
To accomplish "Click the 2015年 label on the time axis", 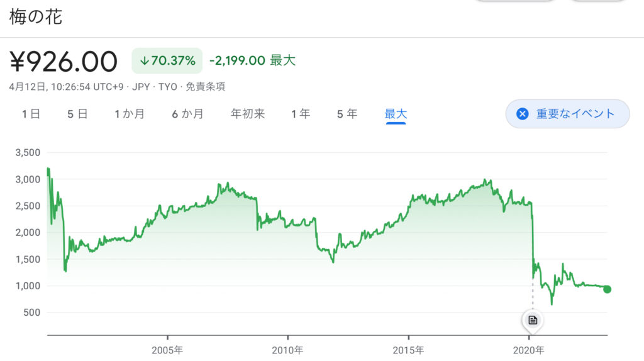I will (x=408, y=349).
